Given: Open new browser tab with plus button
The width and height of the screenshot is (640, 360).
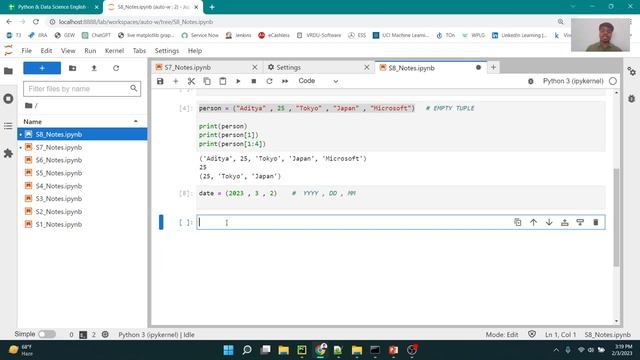Looking at the screenshot, I should (x=212, y=7).
